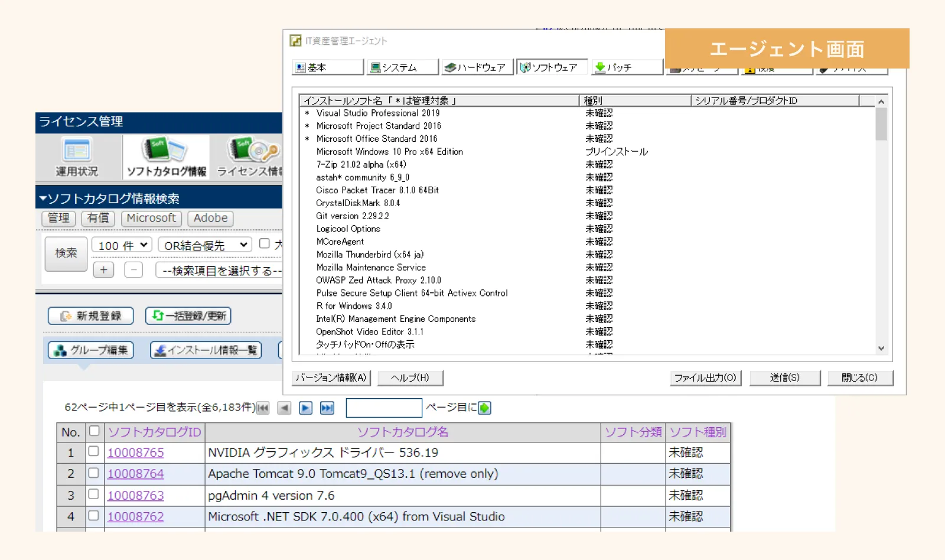This screenshot has width=945, height=560.
Task: Remove a search condition with minus button
Action: pyautogui.click(x=133, y=270)
